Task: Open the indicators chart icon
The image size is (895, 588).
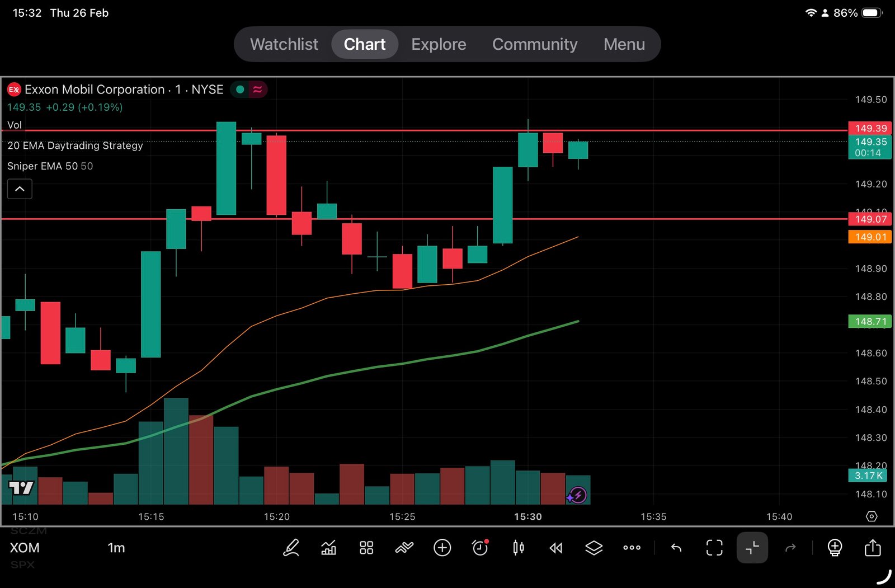Action: 329,548
